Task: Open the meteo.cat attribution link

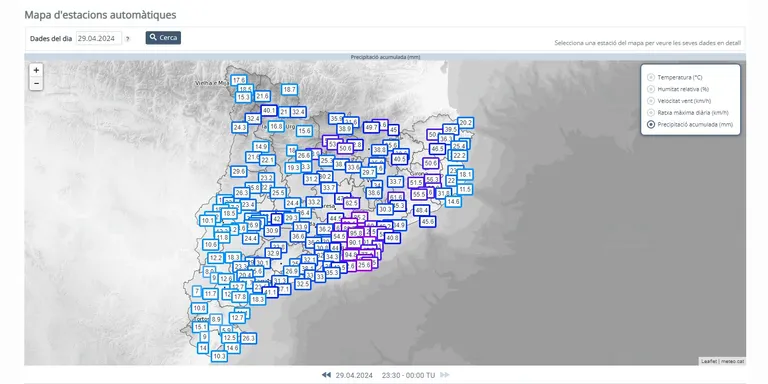Action: (x=732, y=361)
